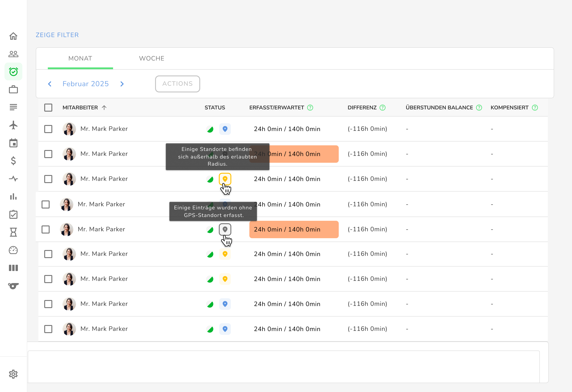
Task: Click the hourglass icon in sidebar
Action: (x=13, y=232)
